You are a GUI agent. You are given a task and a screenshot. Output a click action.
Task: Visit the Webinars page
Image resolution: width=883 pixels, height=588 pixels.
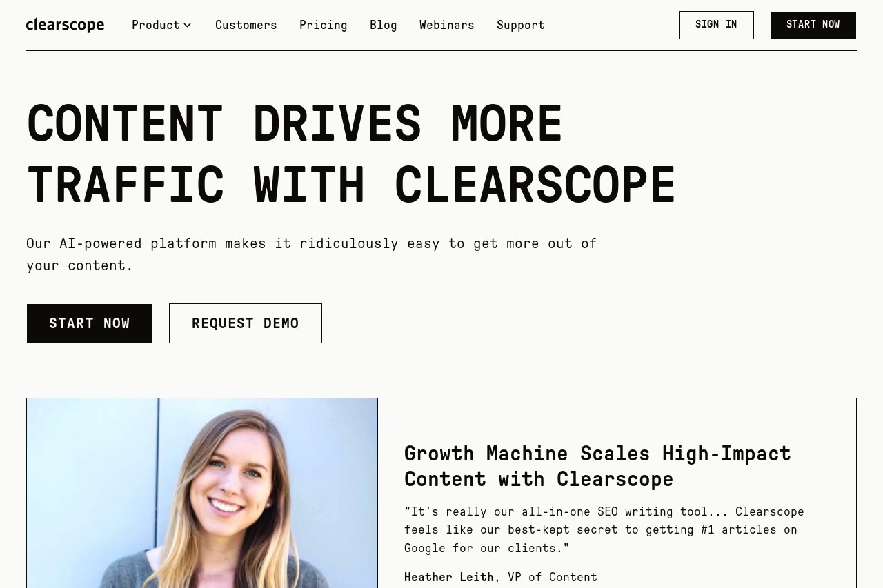(x=447, y=25)
